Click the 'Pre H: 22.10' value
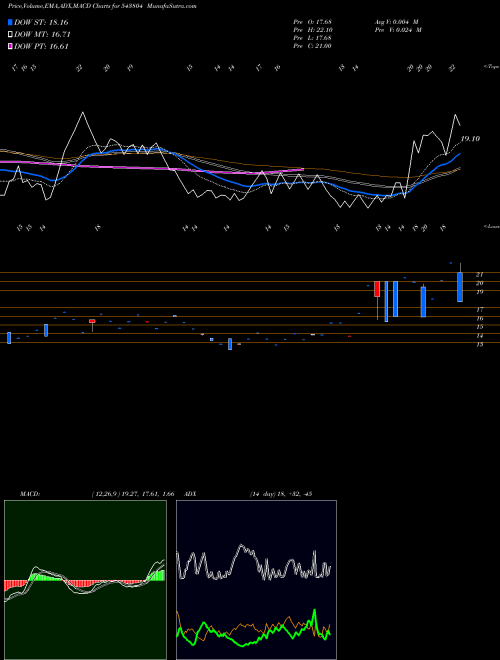The image size is (500, 660). click(x=312, y=30)
